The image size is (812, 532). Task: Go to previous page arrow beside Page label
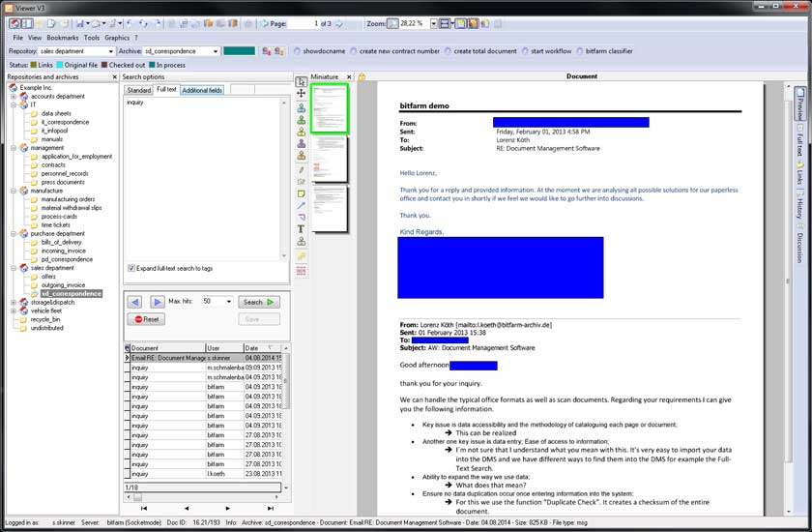pos(264,24)
